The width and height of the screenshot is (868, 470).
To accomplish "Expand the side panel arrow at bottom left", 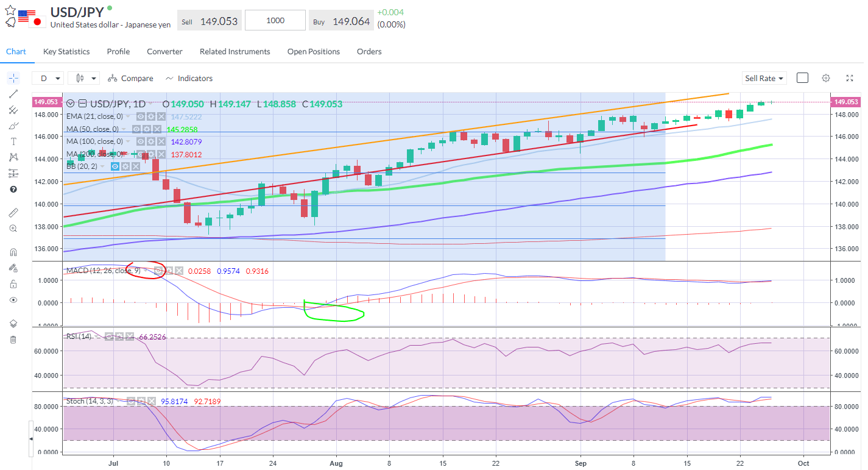I will click(x=31, y=438).
